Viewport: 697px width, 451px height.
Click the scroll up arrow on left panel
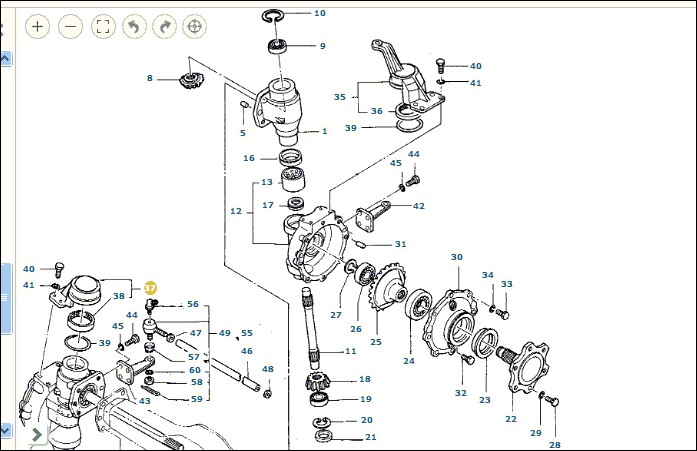click(x=5, y=59)
